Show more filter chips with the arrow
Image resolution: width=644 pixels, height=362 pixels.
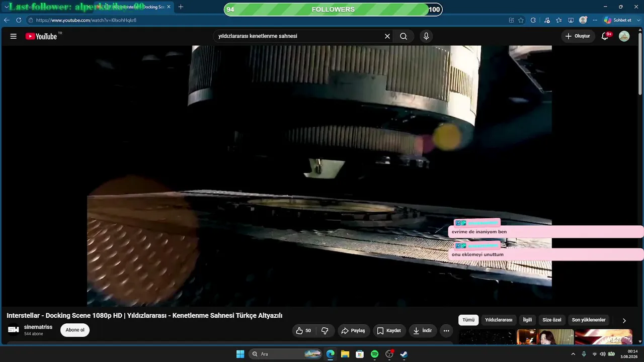pyautogui.click(x=624, y=320)
